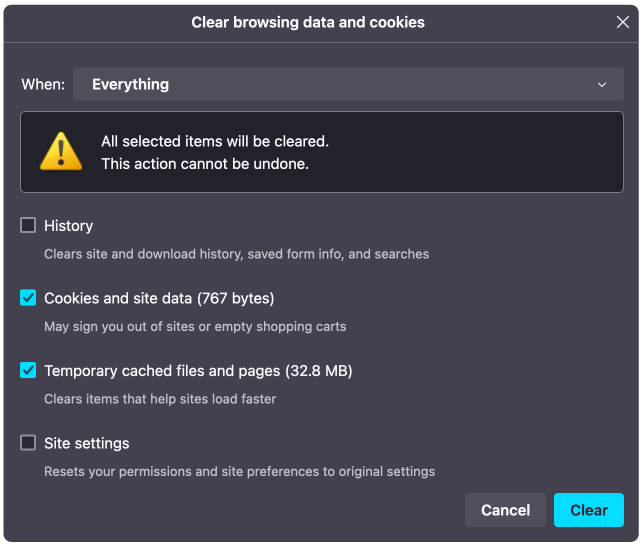This screenshot has height=547, width=644.
Task: Click the 'This action cannot be undone' warning text
Action: pos(205,164)
